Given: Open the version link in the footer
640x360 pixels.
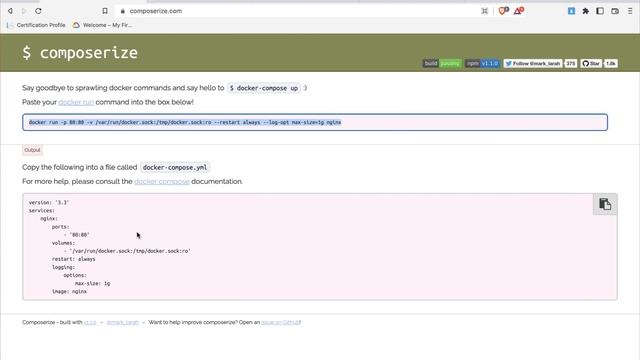Looking at the screenshot, I should pyautogui.click(x=90, y=322).
